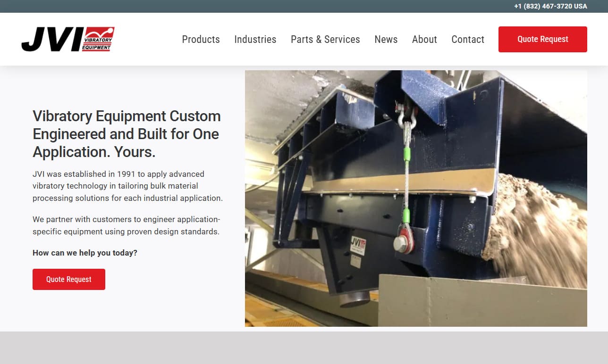Click the vibratory feeder hero photo
The image size is (608, 364).
(416, 198)
